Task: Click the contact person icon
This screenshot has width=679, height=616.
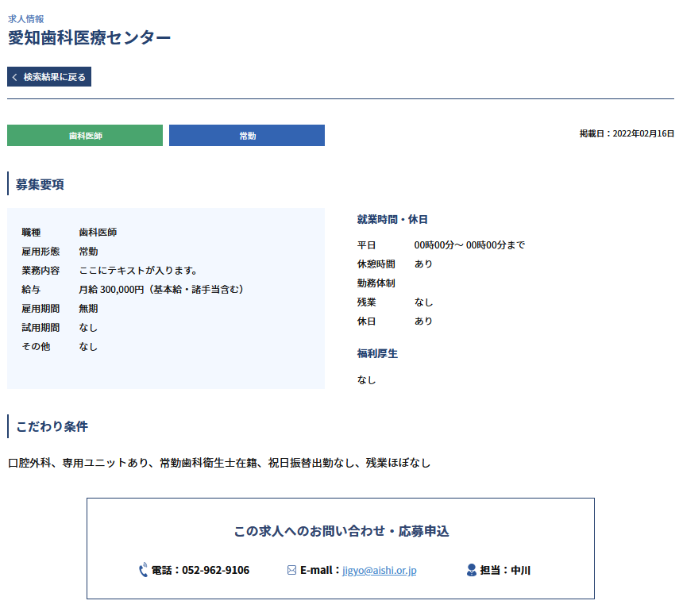Action: pos(472,570)
